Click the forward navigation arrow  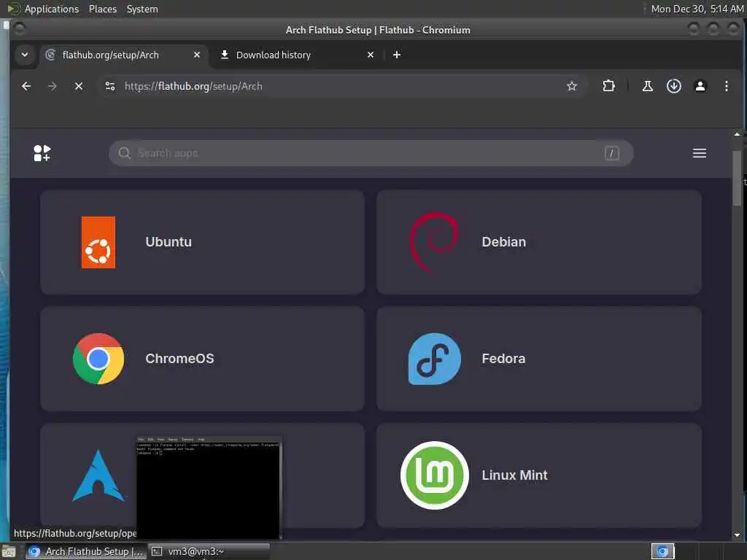(53, 86)
